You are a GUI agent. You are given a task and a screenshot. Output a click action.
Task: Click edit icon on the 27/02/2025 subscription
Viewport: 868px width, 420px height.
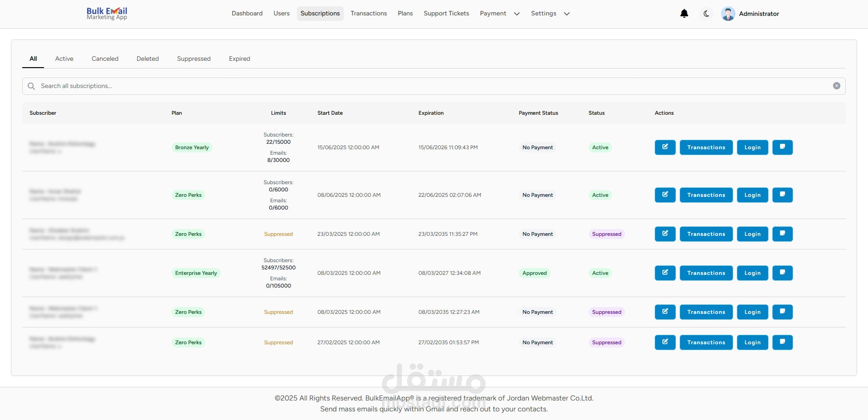(x=665, y=342)
